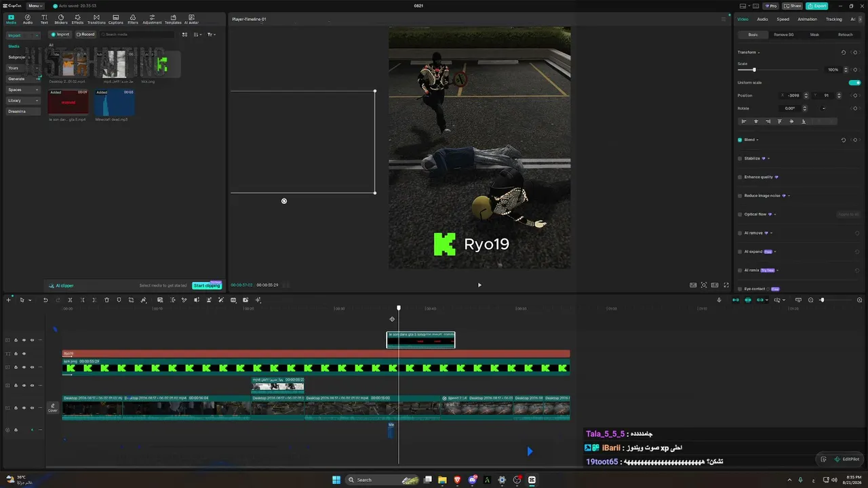Toggle the Uniform scale switch
The height and width of the screenshot is (488, 868).
tap(854, 83)
